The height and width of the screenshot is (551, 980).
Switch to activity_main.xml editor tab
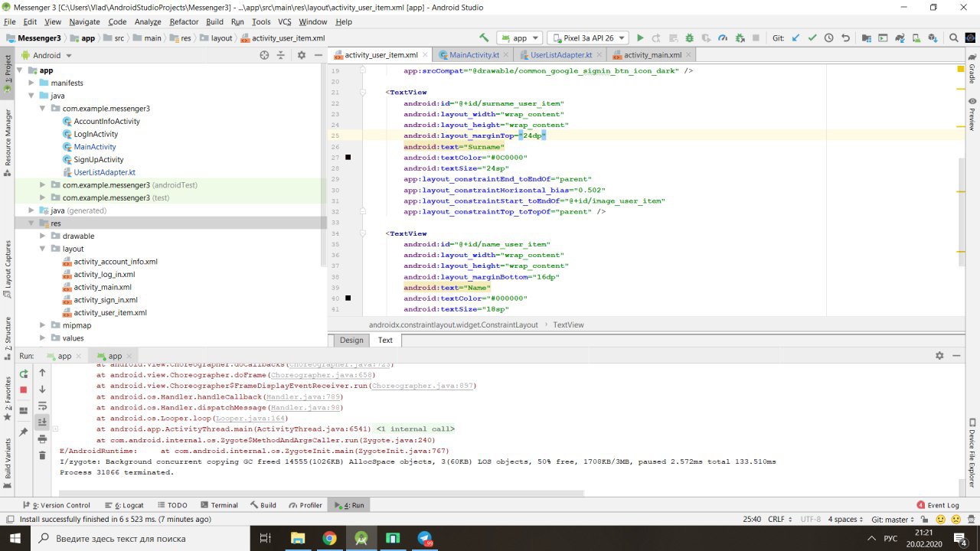(652, 55)
